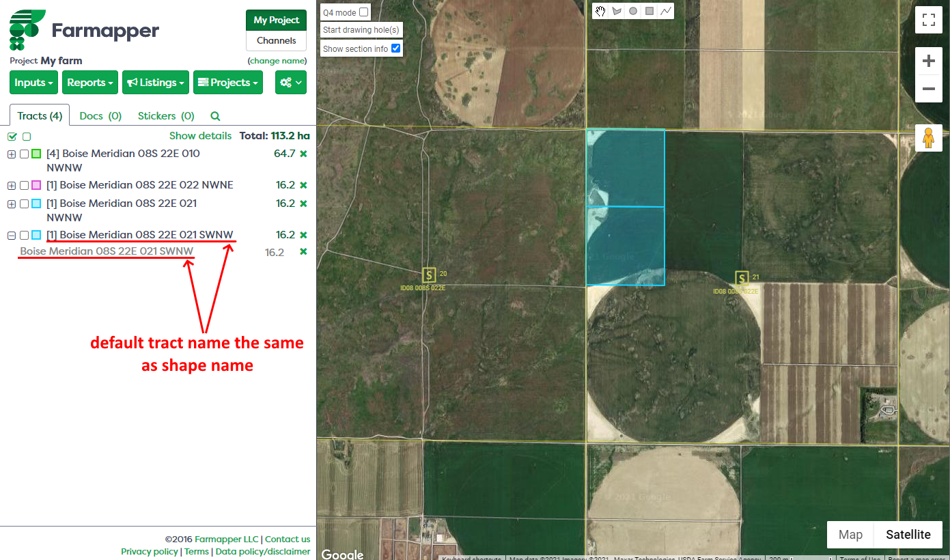Pick the polyline drawing tool
The height and width of the screenshot is (560, 950).
point(666,11)
